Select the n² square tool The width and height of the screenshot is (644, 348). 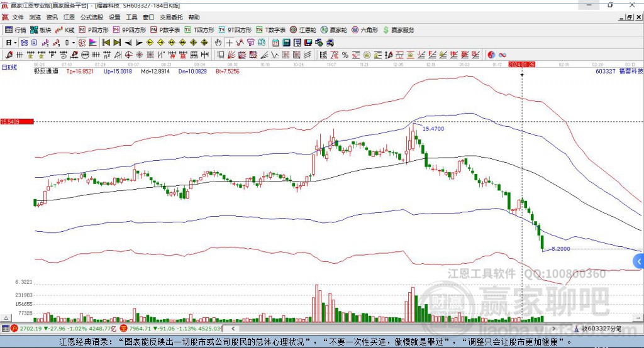[x=107, y=55]
